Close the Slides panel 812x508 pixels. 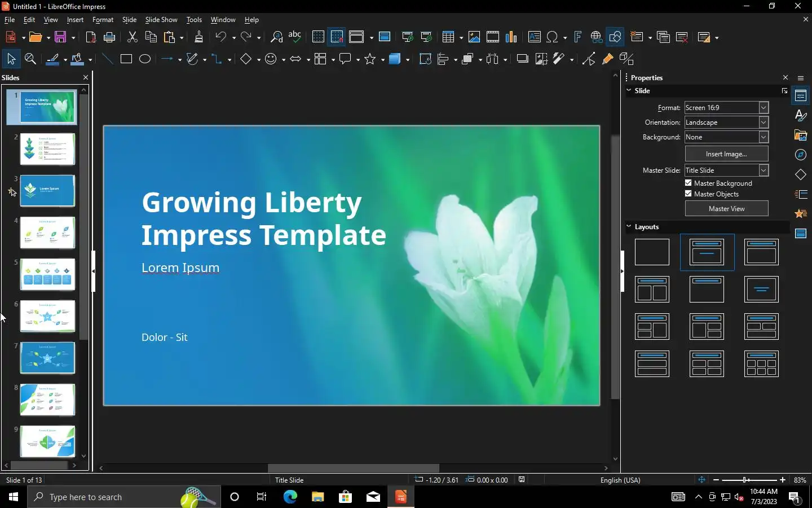pos(86,77)
